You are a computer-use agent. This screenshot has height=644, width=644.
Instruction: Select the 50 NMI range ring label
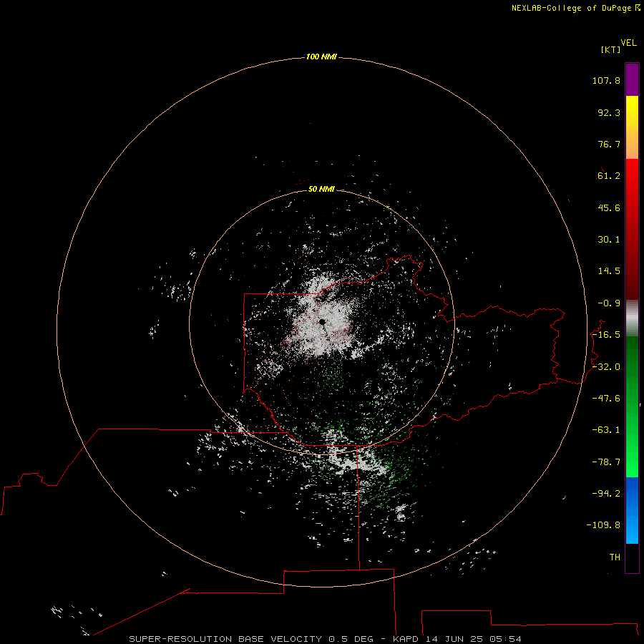321,189
